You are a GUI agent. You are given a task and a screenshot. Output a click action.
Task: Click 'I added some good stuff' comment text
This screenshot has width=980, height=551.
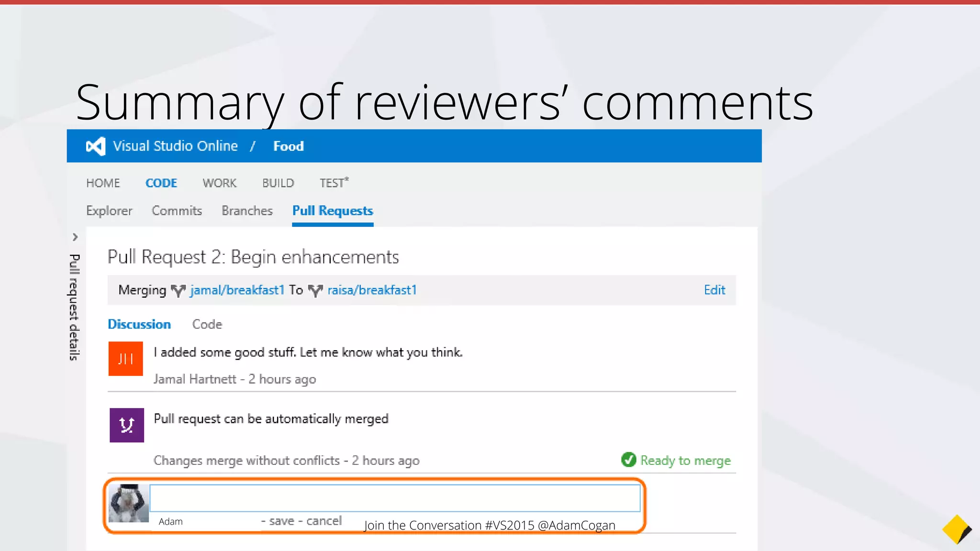[x=308, y=353]
